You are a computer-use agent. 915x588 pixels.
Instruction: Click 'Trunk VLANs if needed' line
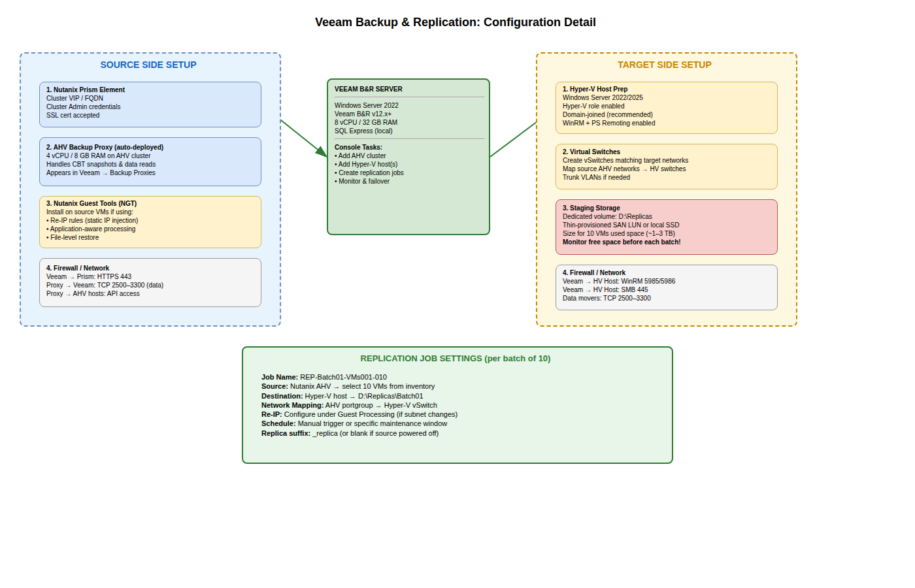click(x=597, y=177)
